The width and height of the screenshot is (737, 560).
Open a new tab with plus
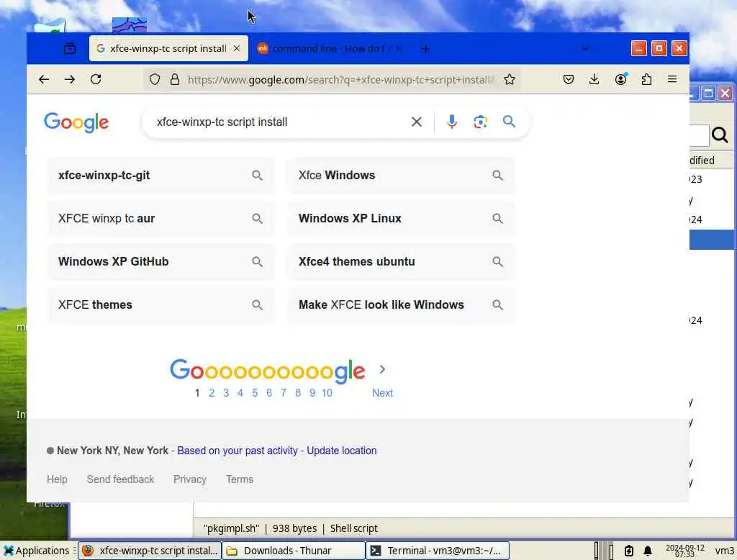425,49
